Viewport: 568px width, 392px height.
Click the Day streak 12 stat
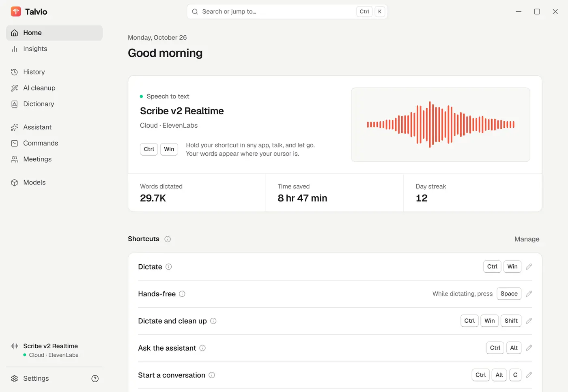(473, 193)
